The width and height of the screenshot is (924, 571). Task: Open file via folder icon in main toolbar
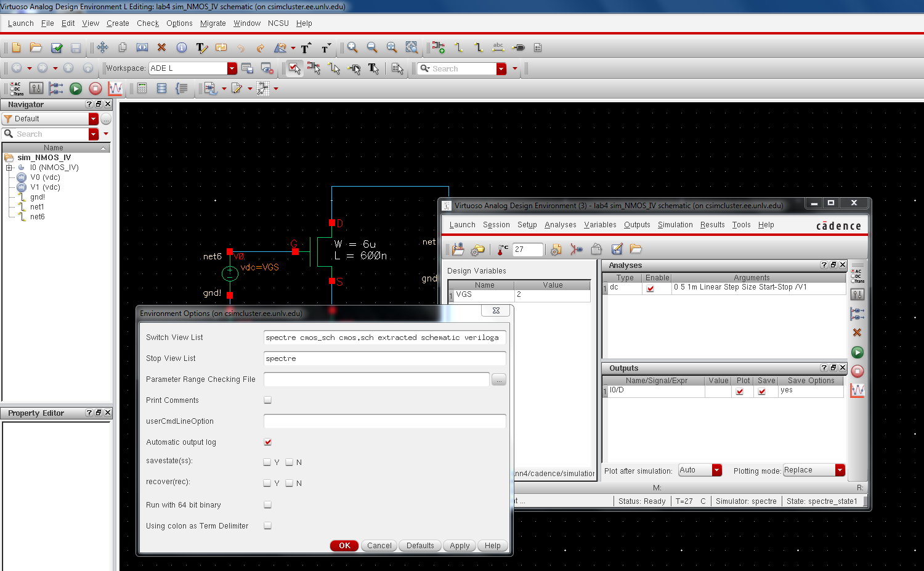(x=36, y=47)
